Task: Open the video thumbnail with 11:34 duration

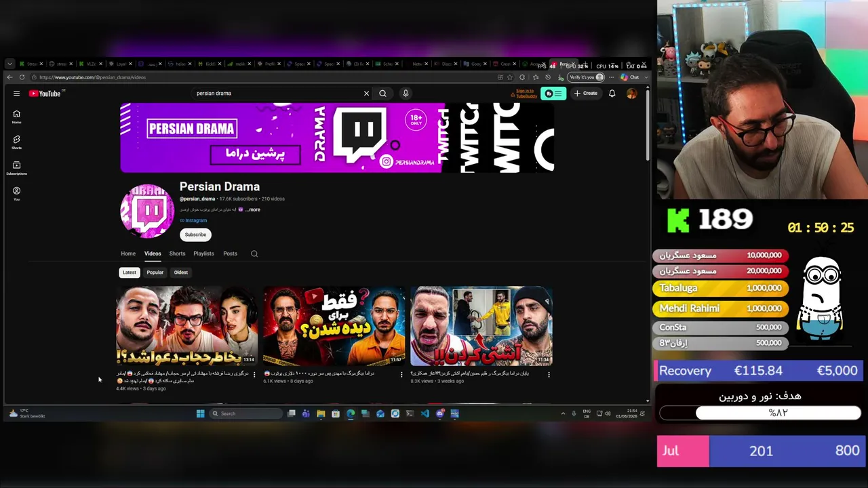Action: 481,326
